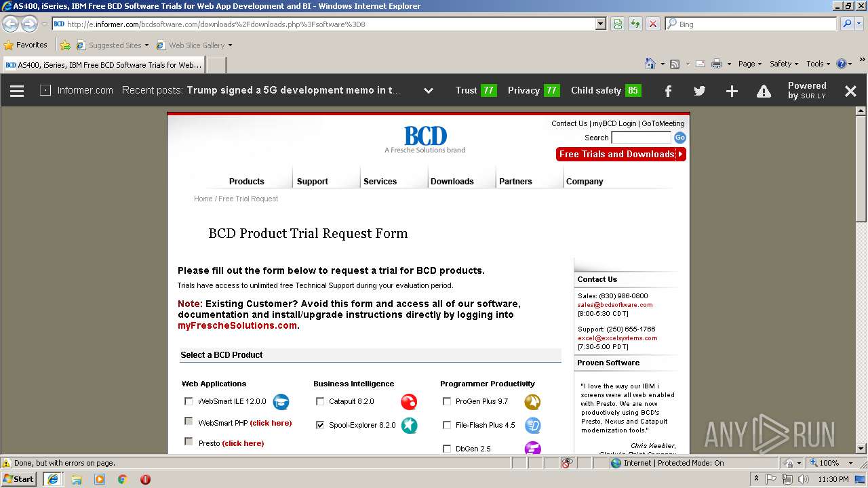
Task: Click the RSS feeds toolbar icon
Action: pyautogui.click(x=675, y=64)
